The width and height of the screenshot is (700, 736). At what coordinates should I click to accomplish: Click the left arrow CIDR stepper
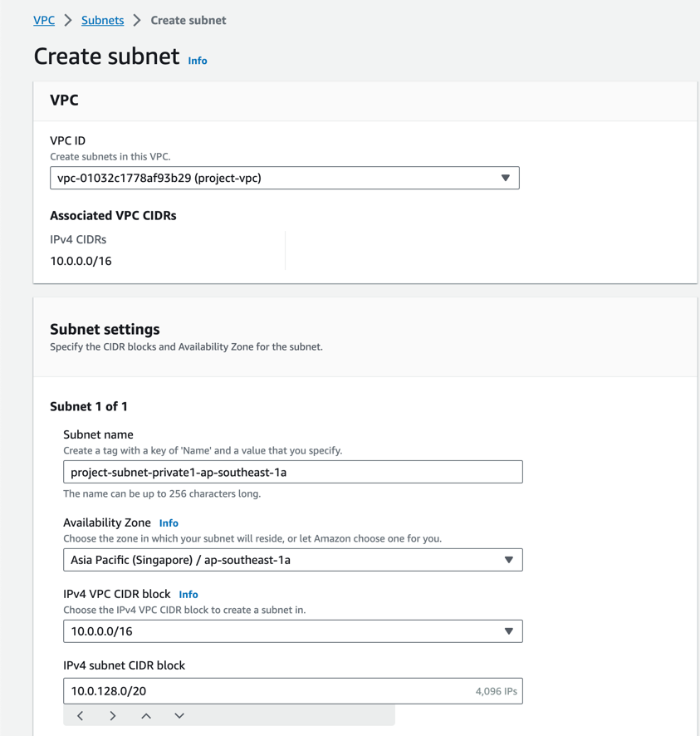click(81, 716)
